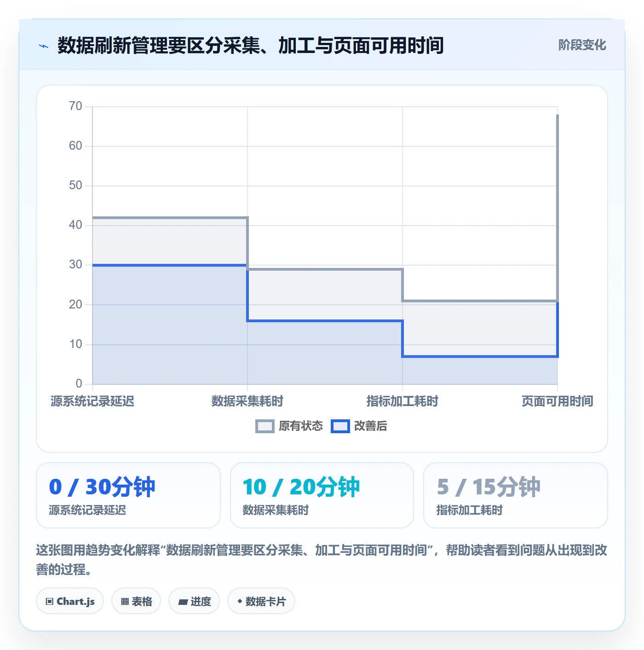Screen dimensions: 644x650
Task: Click the 阶段变化 label in the header
Action: click(582, 45)
